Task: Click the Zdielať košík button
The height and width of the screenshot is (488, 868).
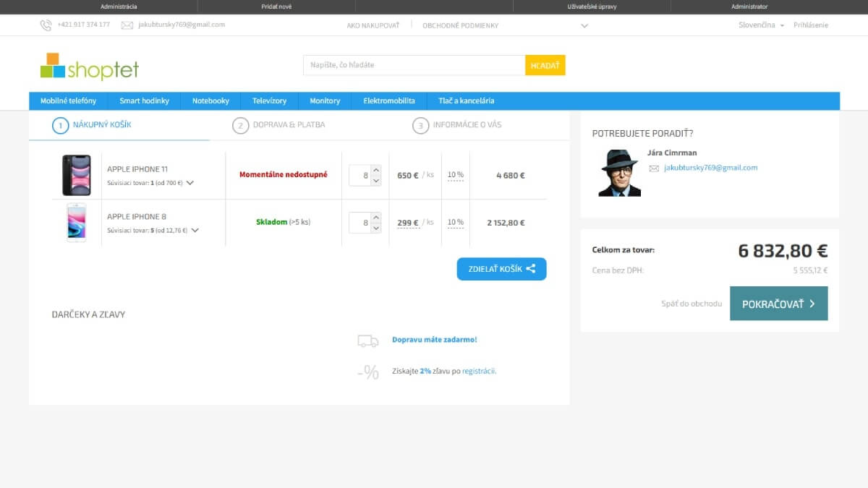Action: tap(502, 269)
